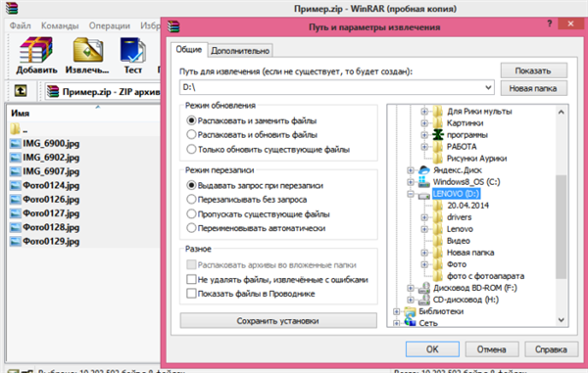The image size is (588, 373).
Task: Select Windows8_OS (C:) drive icon
Action: coord(424,182)
